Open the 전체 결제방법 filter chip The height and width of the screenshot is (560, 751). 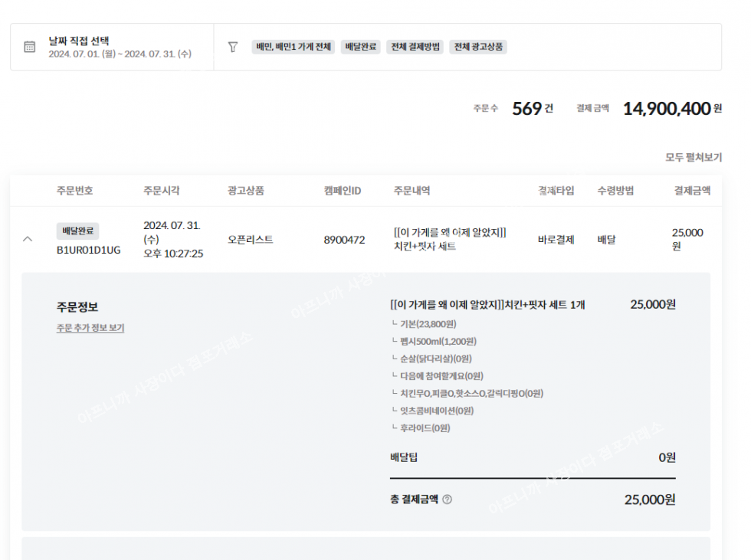[415, 47]
